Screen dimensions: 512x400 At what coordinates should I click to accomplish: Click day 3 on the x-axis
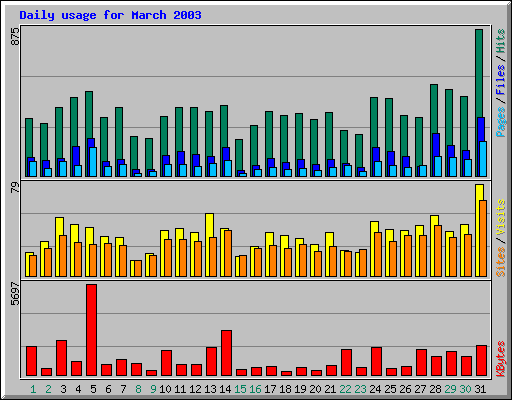[63, 389]
